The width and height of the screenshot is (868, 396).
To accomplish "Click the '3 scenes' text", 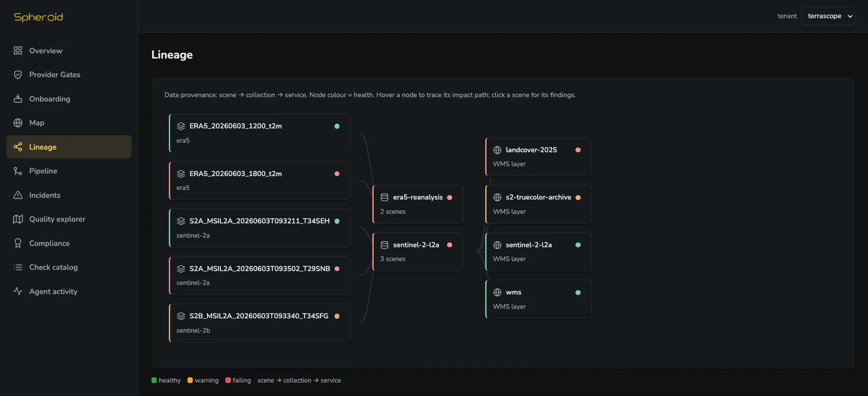I will tap(393, 259).
